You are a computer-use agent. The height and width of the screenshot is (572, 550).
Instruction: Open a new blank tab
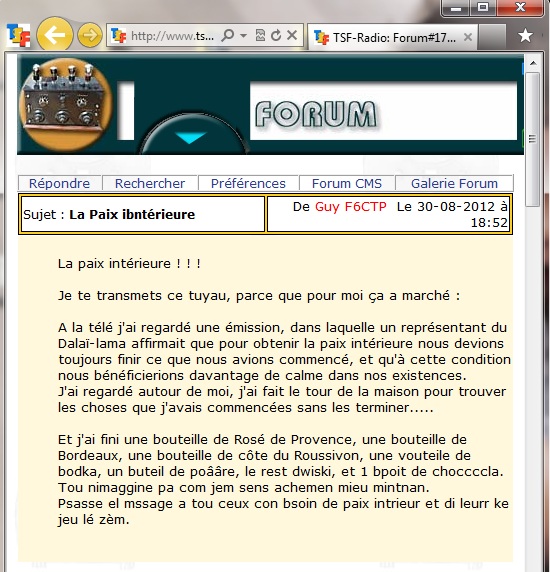coord(492,37)
